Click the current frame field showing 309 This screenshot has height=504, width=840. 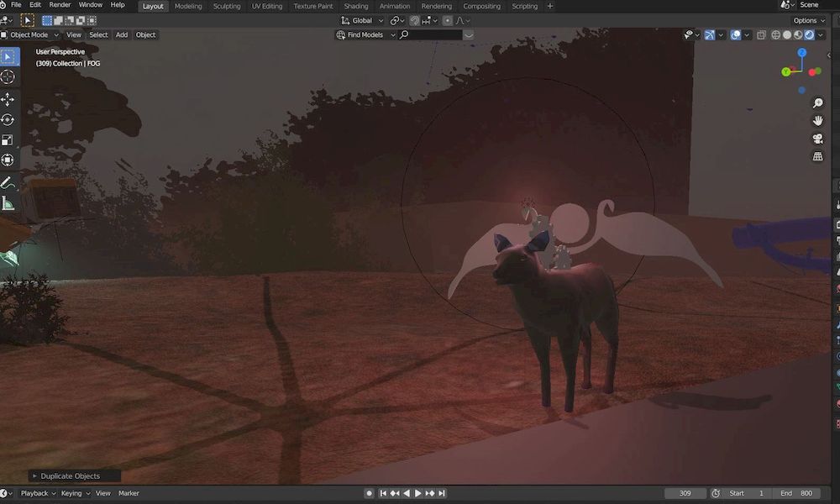point(685,493)
